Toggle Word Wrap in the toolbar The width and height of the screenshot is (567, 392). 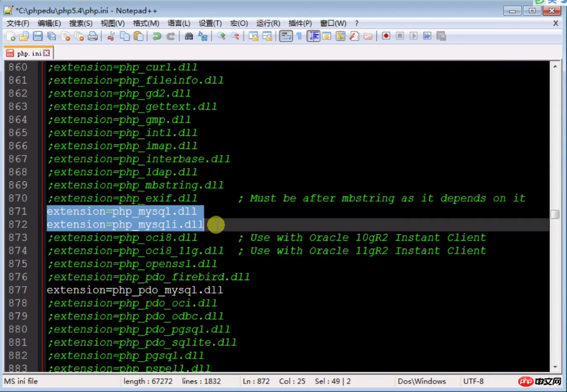286,36
